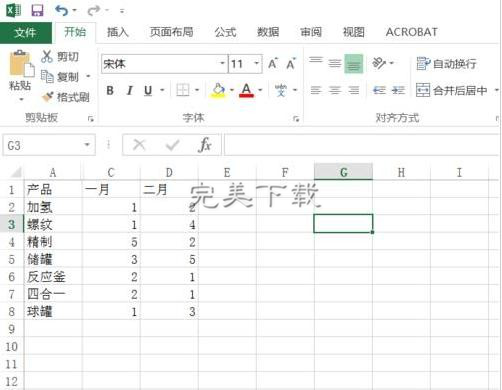
Task: Open the 宋体 font name dropdown
Action: [x=222, y=63]
